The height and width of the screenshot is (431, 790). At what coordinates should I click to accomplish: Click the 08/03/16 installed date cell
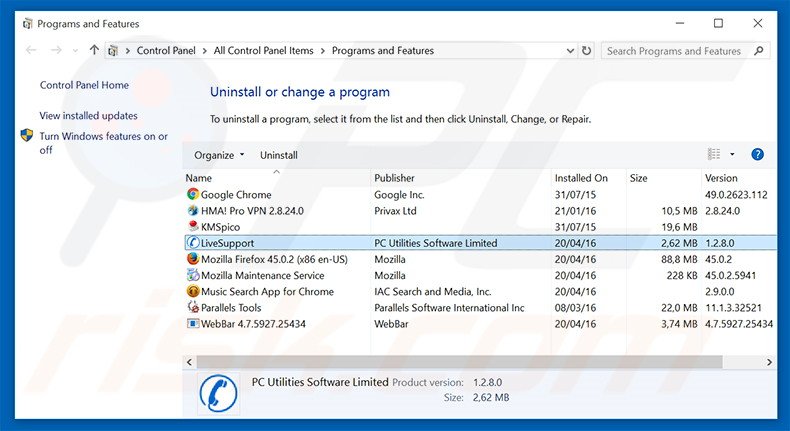575,307
